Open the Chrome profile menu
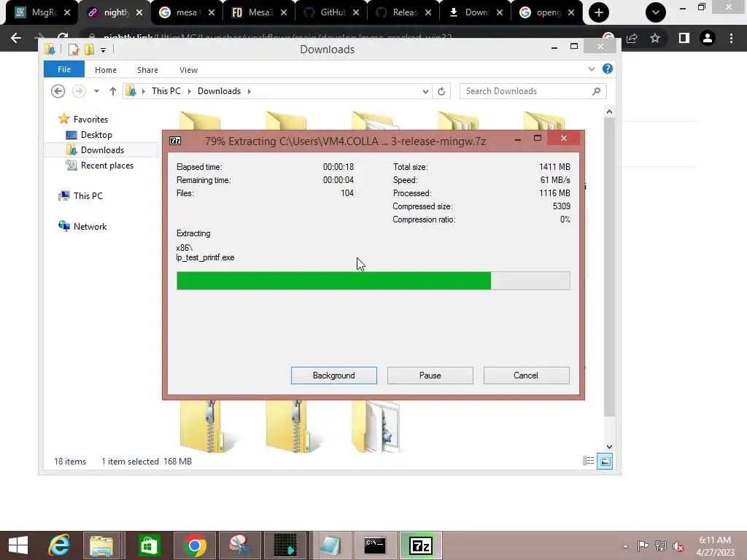 [708, 38]
